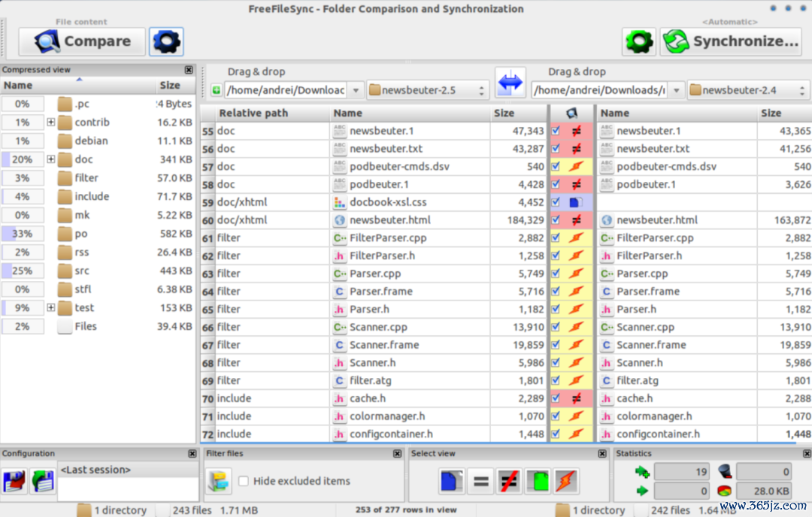
Task: Show equal files view button
Action: click(480, 481)
